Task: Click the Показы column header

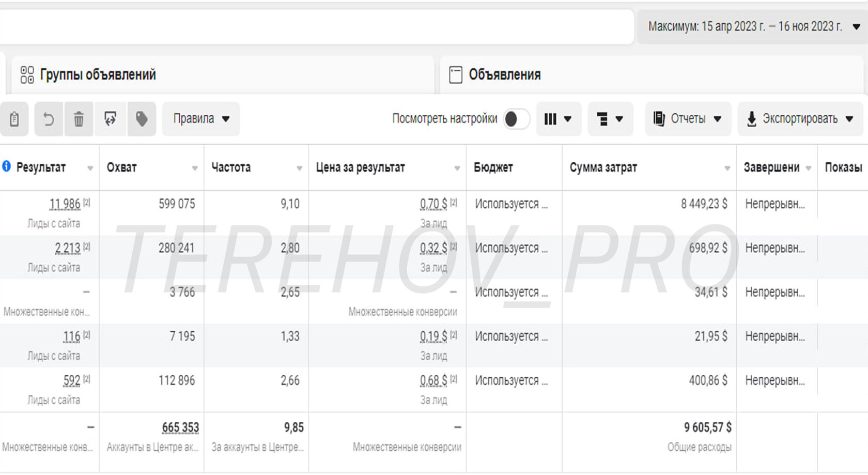Action: 843,167
